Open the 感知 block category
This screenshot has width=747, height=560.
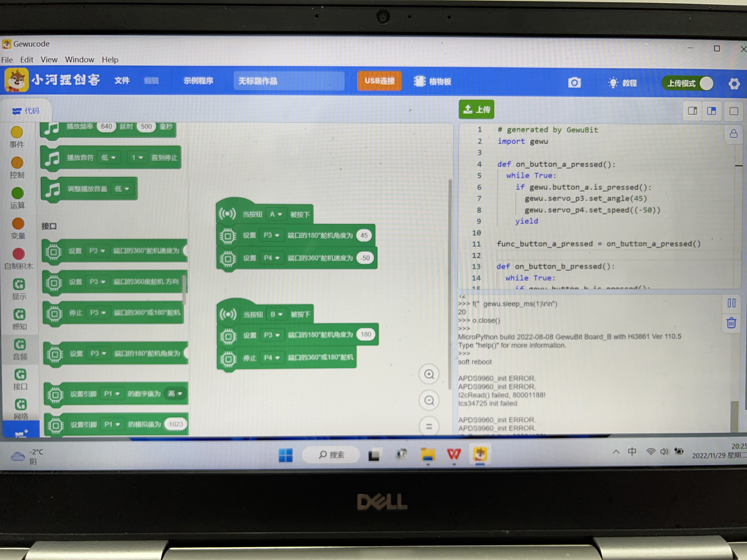[20, 319]
